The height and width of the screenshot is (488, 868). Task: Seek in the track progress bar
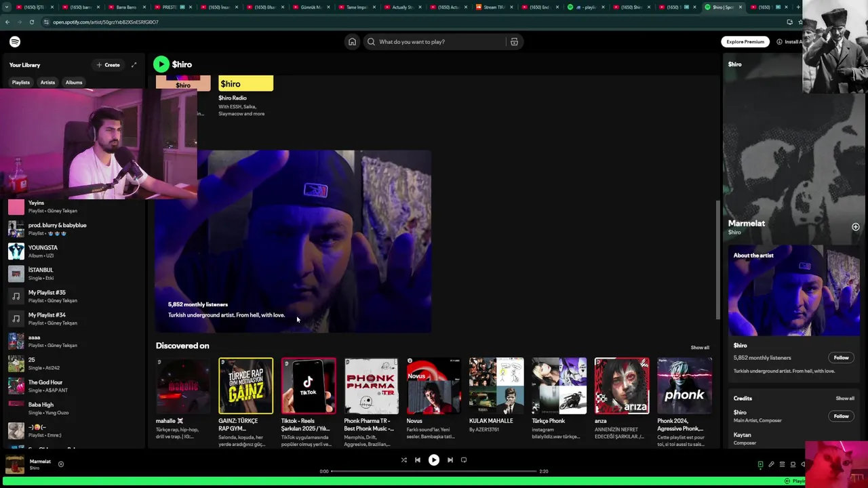tap(434, 471)
